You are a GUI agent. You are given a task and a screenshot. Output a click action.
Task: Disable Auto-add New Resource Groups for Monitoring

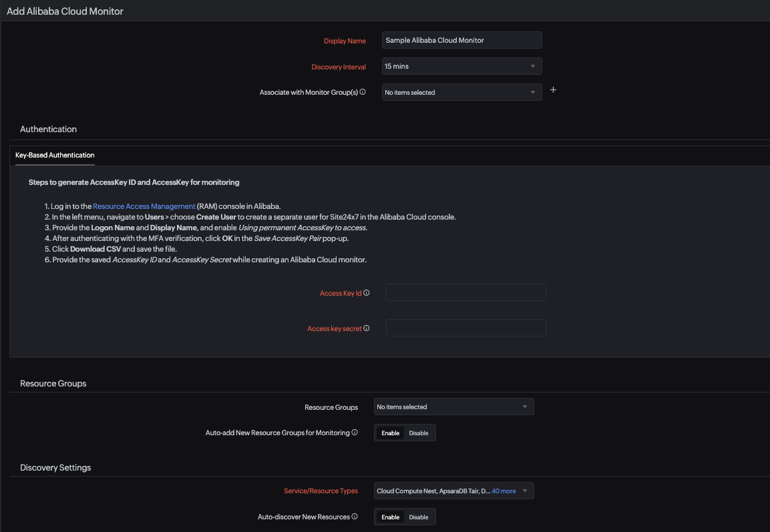click(x=419, y=433)
